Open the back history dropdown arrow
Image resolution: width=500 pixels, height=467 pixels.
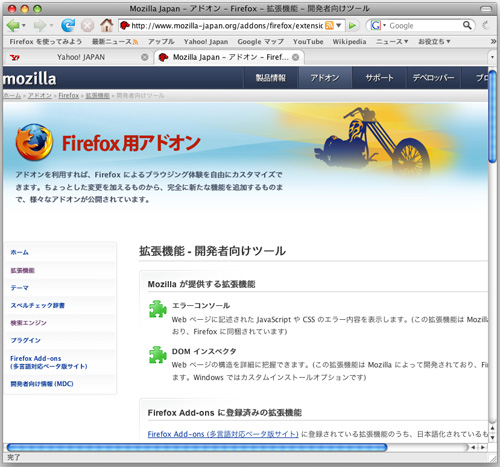24,25
